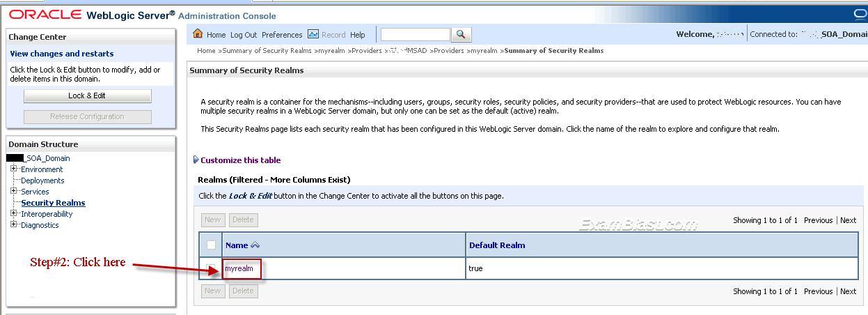
Task: Click Home in the breadcrumb trail
Action: pos(206,51)
